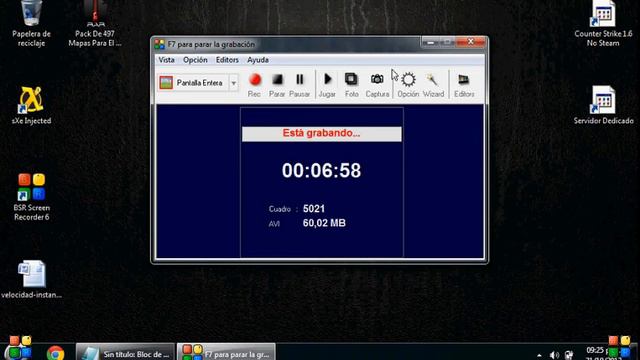Close the BSR recorder window

tap(471, 42)
